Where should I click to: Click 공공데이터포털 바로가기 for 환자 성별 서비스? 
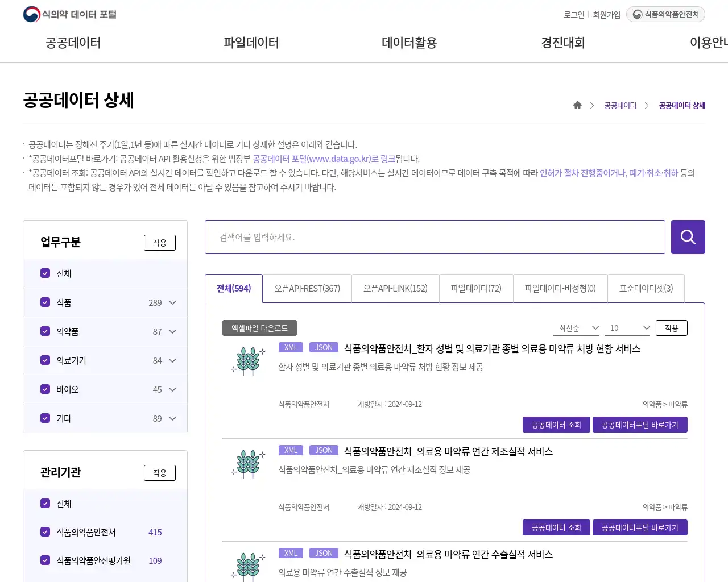tap(640, 425)
